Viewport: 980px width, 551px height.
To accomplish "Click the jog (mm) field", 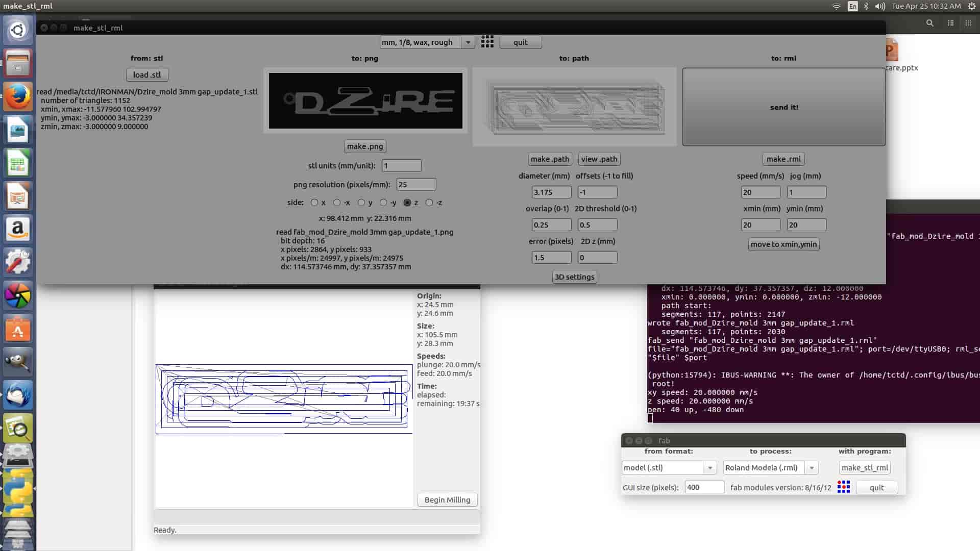I will [807, 192].
